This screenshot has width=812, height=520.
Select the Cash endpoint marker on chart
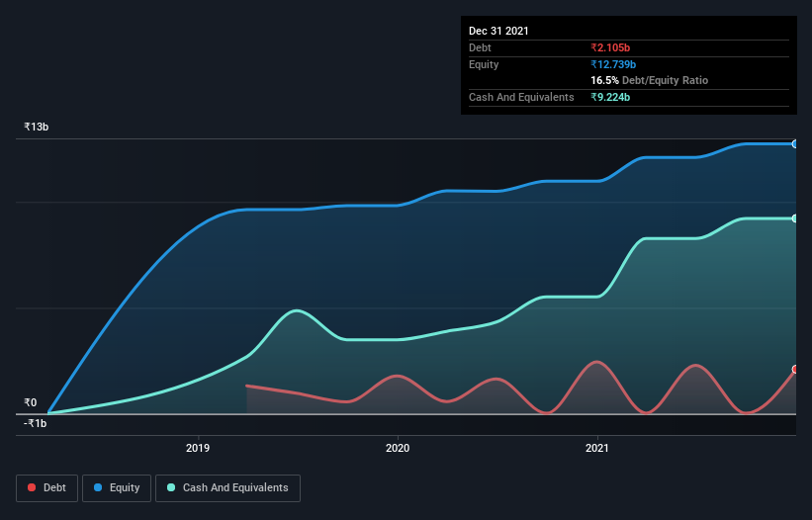795,218
